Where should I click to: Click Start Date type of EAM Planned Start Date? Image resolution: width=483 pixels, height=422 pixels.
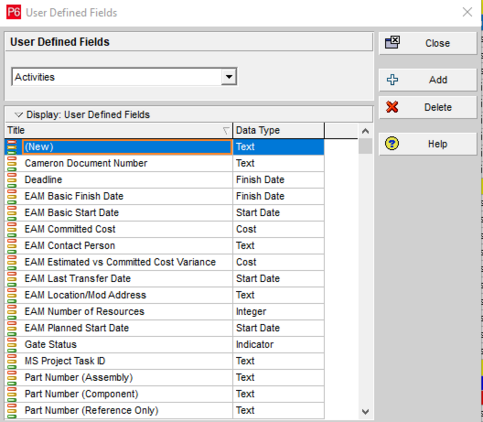click(278, 328)
